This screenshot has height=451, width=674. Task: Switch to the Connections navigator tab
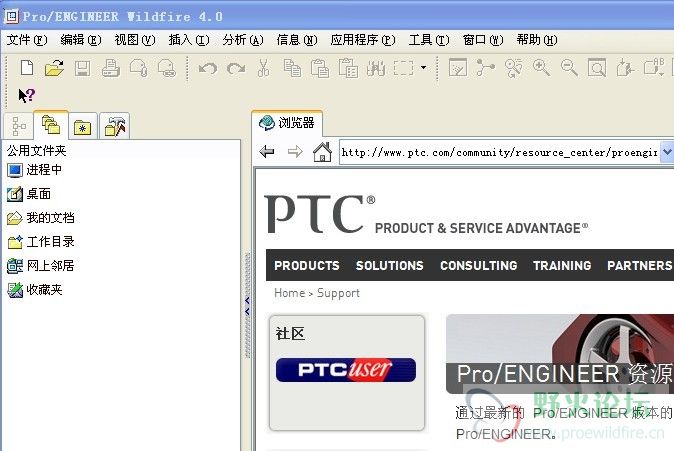click(115, 126)
